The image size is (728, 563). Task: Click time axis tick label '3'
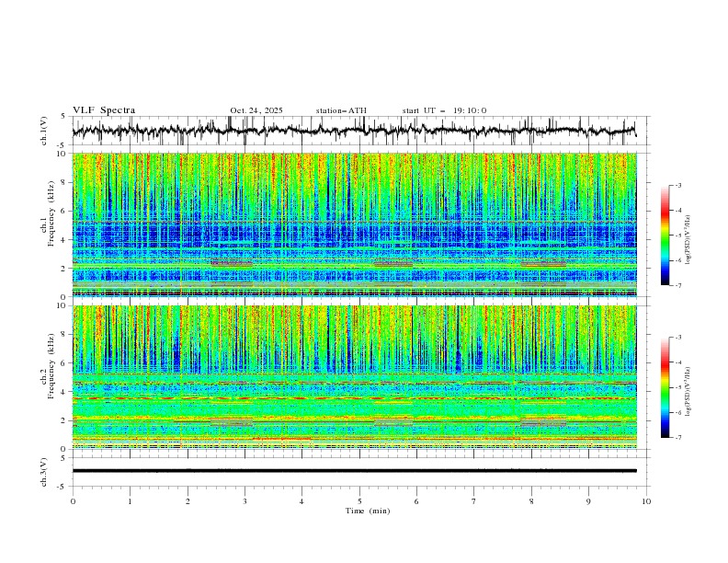pyautogui.click(x=245, y=501)
